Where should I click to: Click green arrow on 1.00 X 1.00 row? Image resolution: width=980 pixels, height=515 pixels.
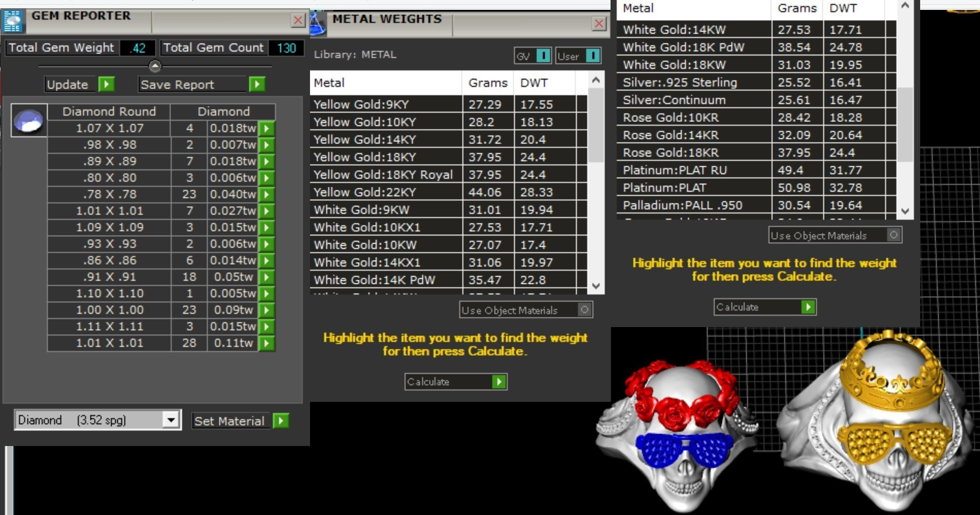tap(267, 310)
